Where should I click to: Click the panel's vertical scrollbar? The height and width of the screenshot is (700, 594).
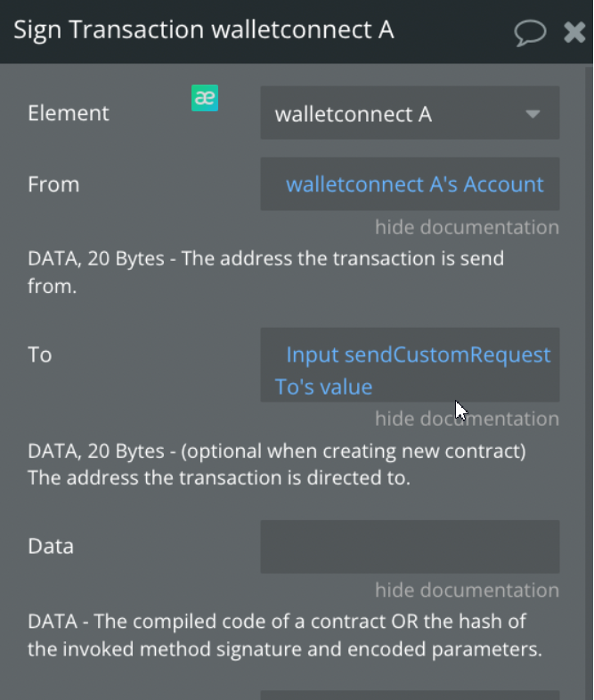tap(589, 382)
